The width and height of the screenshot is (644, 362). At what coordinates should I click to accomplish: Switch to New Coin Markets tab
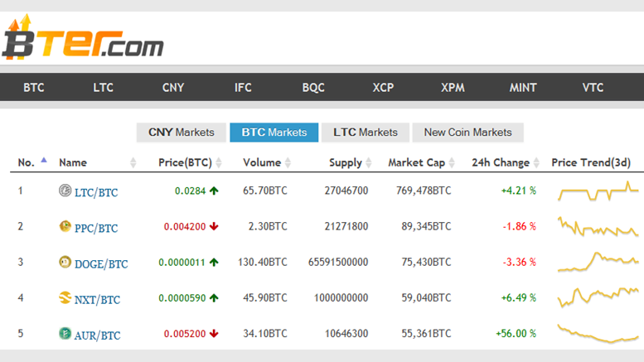(x=467, y=133)
